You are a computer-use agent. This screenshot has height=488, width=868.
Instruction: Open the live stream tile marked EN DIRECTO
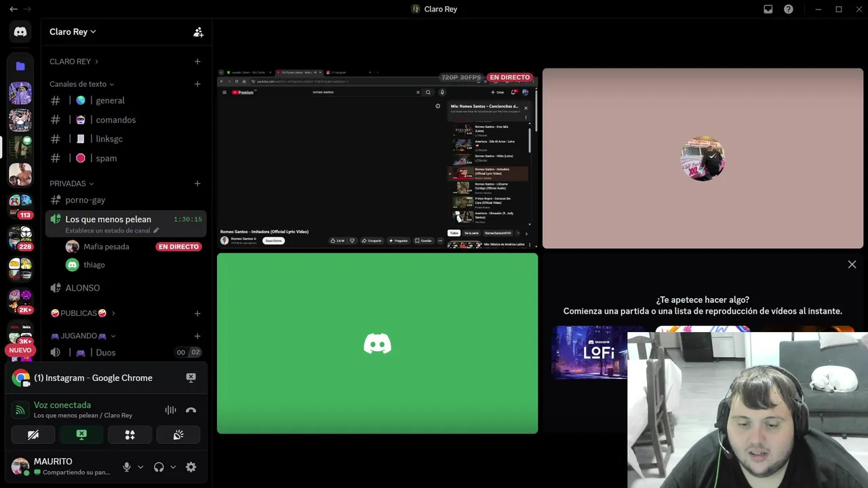click(377, 159)
